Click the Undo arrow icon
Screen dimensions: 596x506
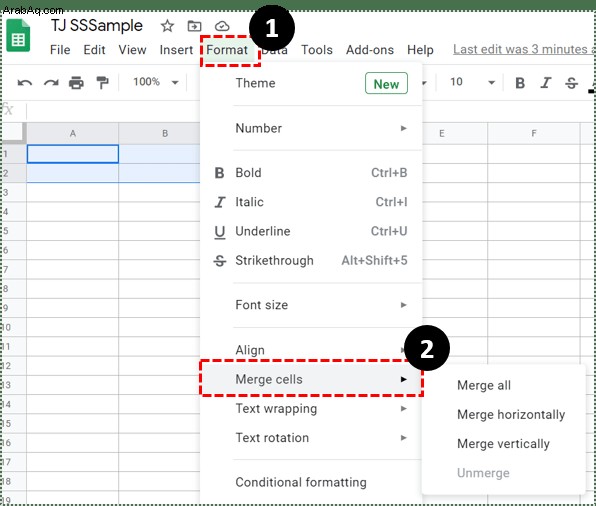(25, 82)
